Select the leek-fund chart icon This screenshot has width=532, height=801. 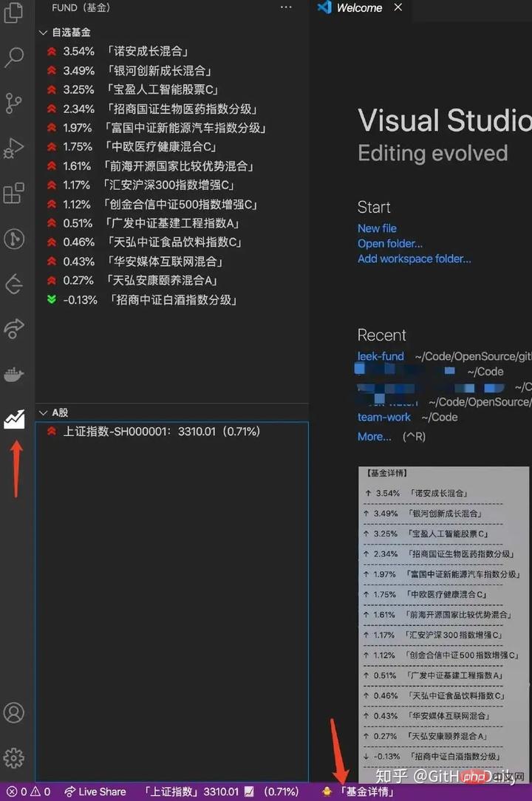(14, 420)
